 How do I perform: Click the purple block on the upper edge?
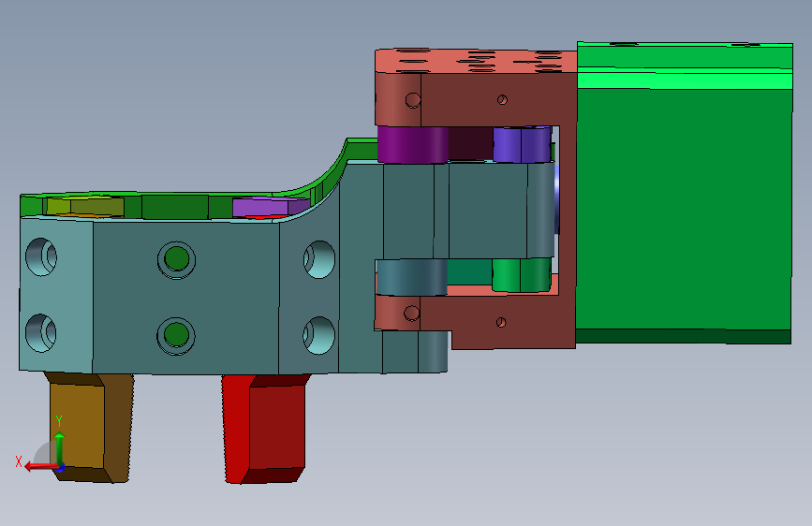click(x=270, y=207)
